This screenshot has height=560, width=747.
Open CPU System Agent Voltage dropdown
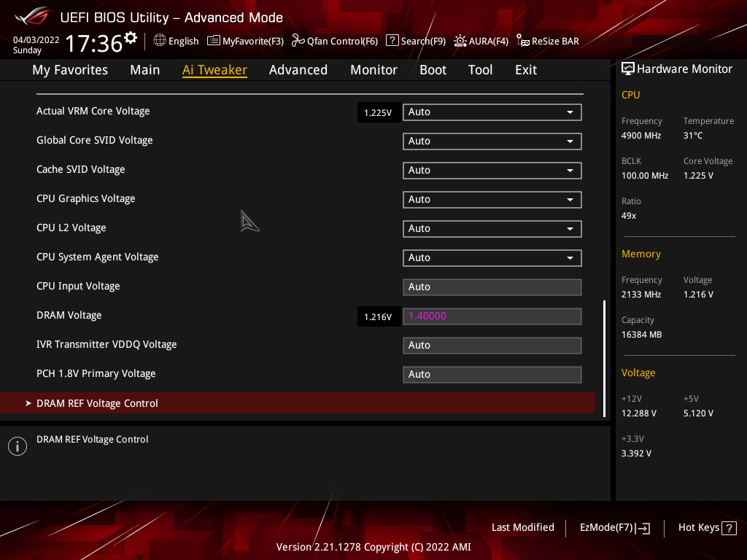492,258
